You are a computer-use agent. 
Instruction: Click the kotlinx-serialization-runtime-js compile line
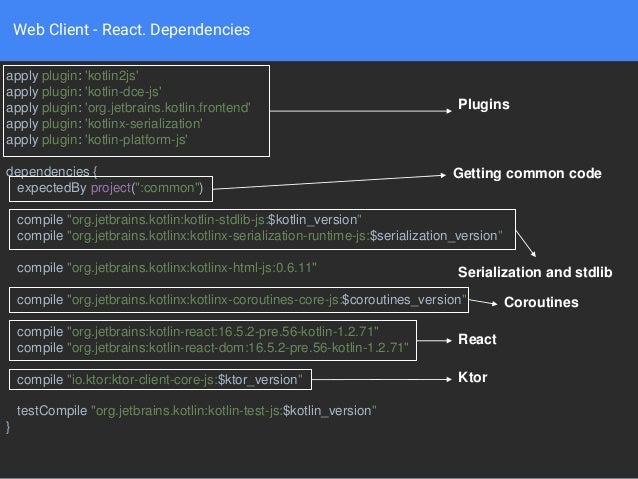(260, 236)
